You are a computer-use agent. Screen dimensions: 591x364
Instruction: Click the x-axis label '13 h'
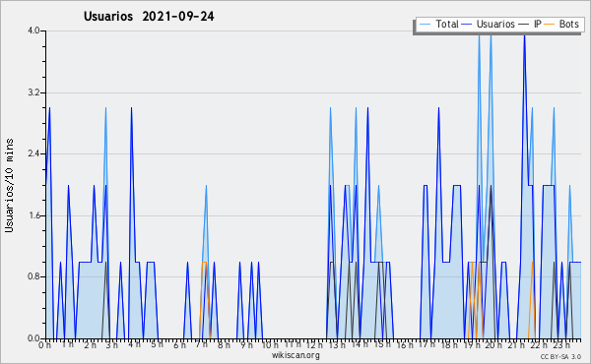(337, 344)
